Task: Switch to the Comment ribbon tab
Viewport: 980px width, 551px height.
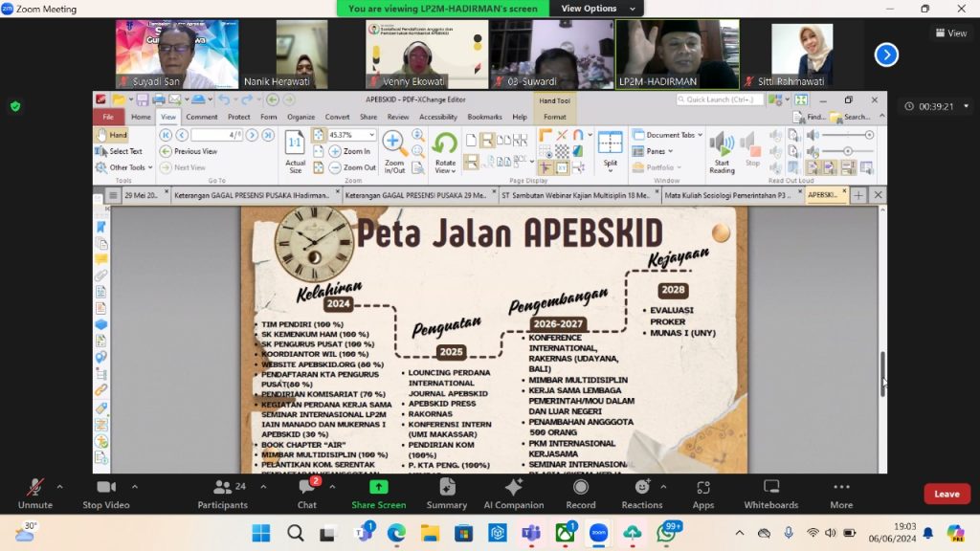Action: 201,117
